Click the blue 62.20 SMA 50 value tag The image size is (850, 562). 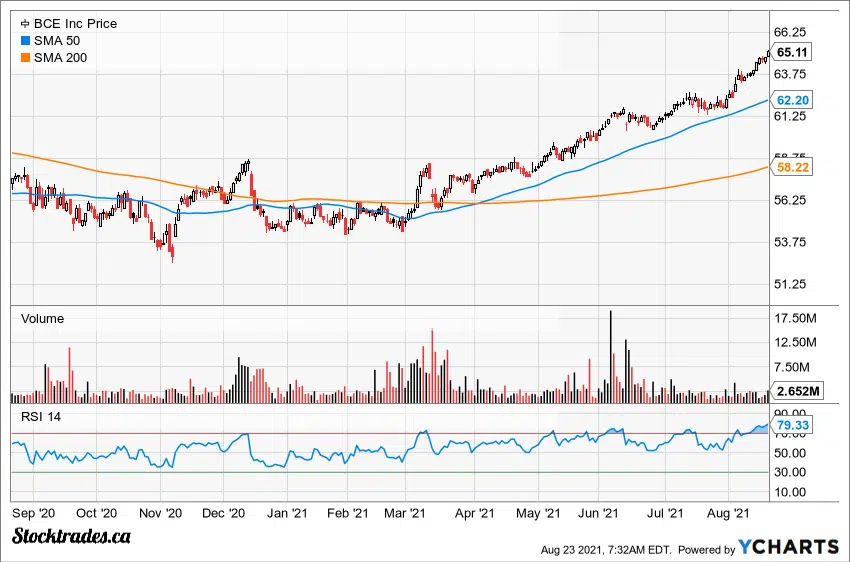[792, 100]
